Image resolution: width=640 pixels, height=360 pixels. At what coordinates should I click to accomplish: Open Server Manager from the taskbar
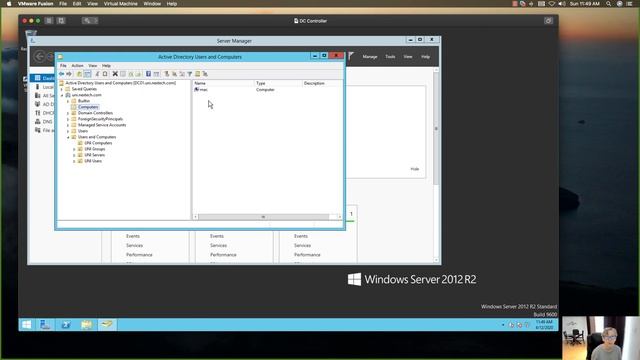[45, 324]
